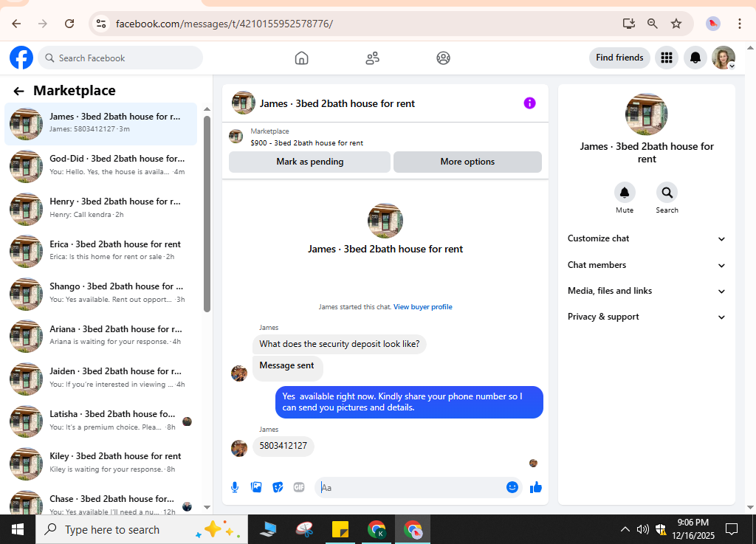Open the Friends icon in top navigation
Image resolution: width=756 pixels, height=544 pixels.
[372, 58]
